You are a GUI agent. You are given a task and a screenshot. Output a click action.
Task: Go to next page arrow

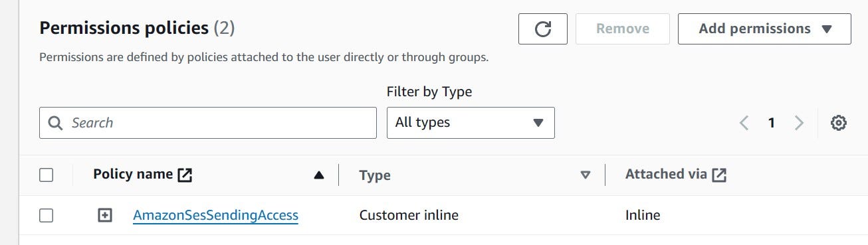coord(800,123)
